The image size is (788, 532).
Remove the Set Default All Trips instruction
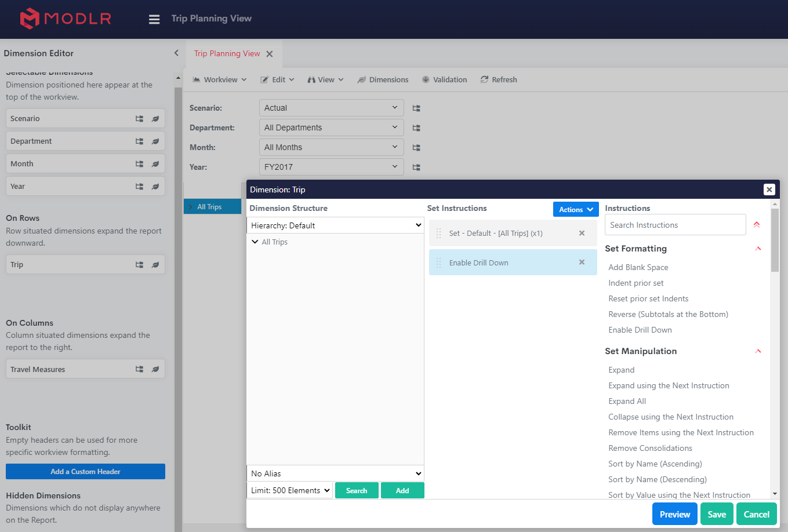[x=582, y=233]
